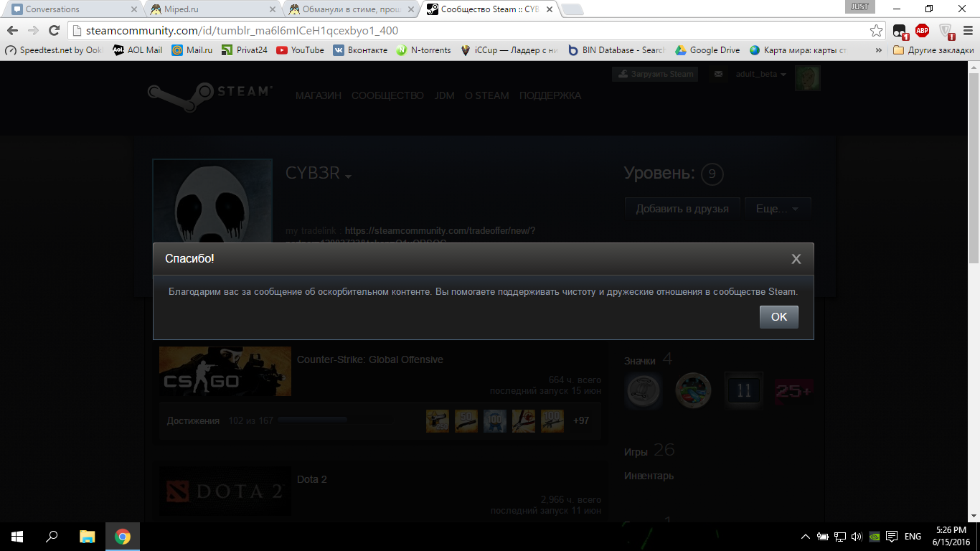The image size is (980, 551).
Task: Open the AOL Mail bookmark
Action: (138, 50)
